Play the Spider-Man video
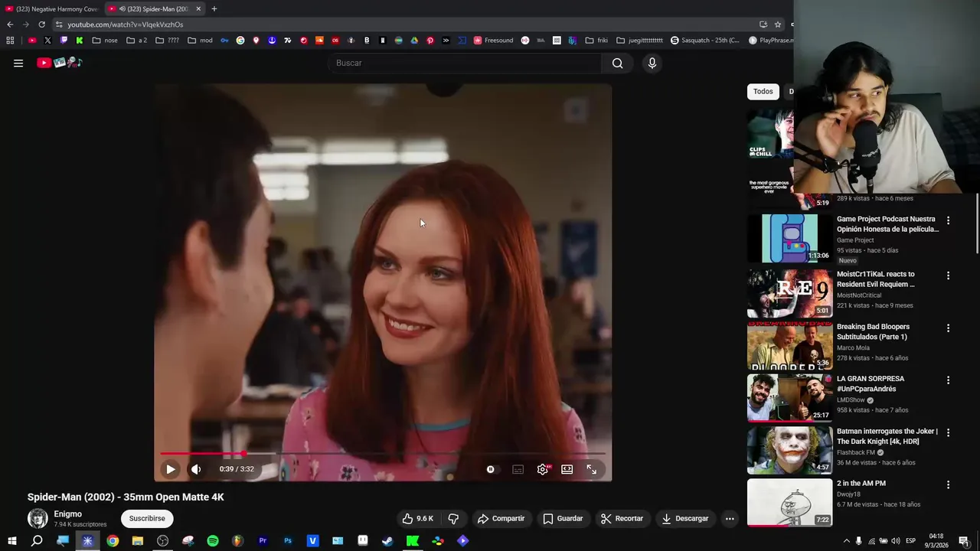980x551 pixels. [x=170, y=469]
